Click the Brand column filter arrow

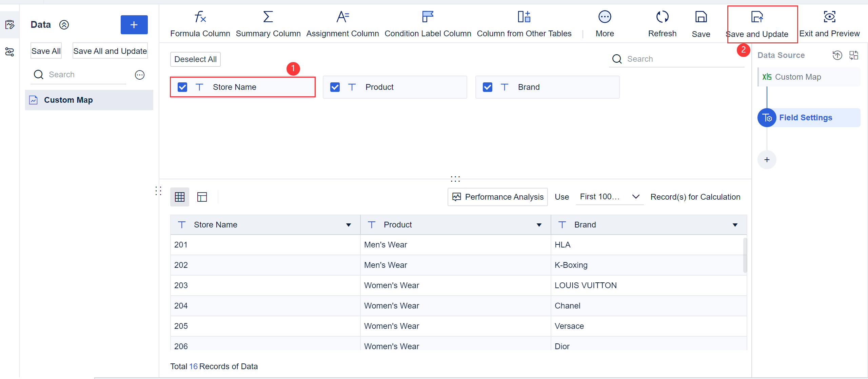(x=735, y=225)
